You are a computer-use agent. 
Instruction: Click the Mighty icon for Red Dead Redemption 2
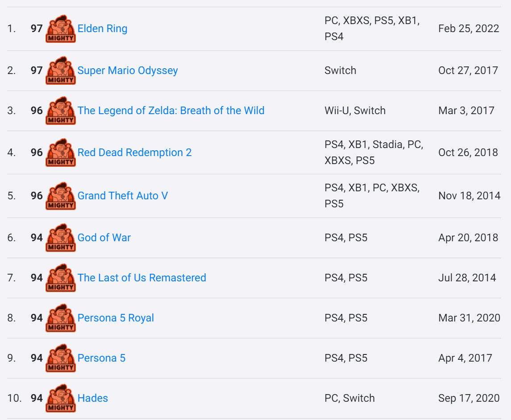[61, 153]
